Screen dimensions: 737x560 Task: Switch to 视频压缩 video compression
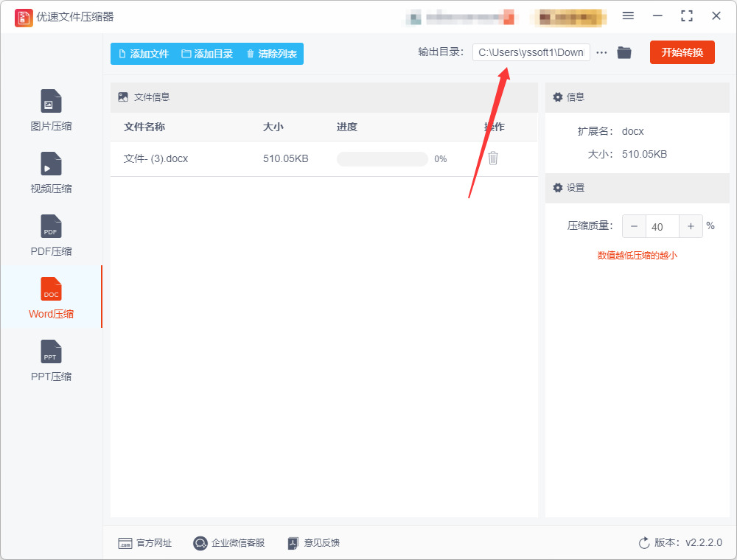tap(51, 172)
